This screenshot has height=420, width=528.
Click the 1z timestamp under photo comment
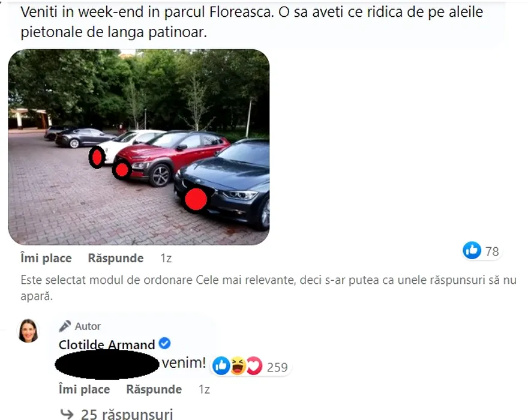coord(166,259)
